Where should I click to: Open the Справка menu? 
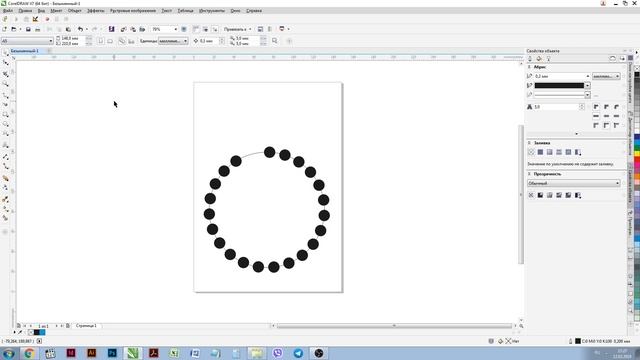(254, 11)
